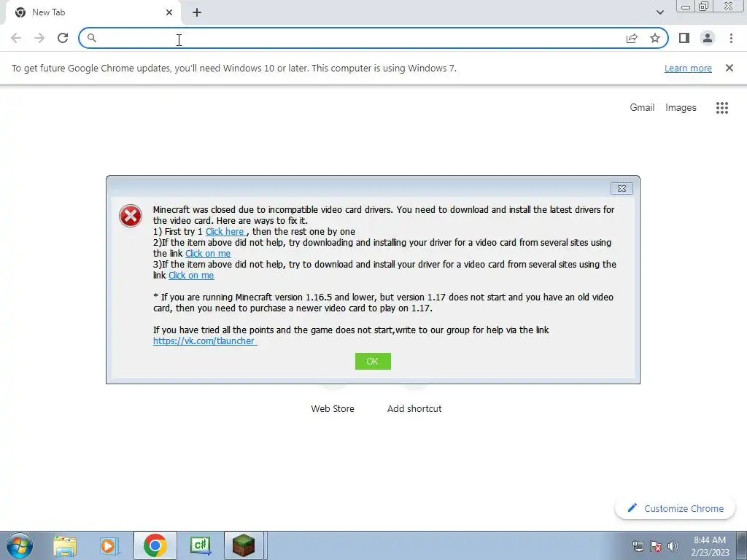
Task: Close the Minecraft error dialog
Action: point(622,189)
